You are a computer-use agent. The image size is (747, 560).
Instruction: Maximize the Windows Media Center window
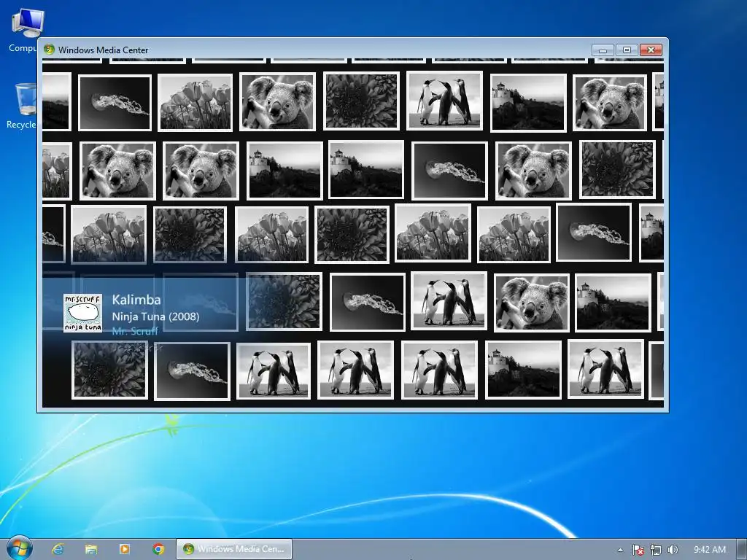pyautogui.click(x=627, y=50)
